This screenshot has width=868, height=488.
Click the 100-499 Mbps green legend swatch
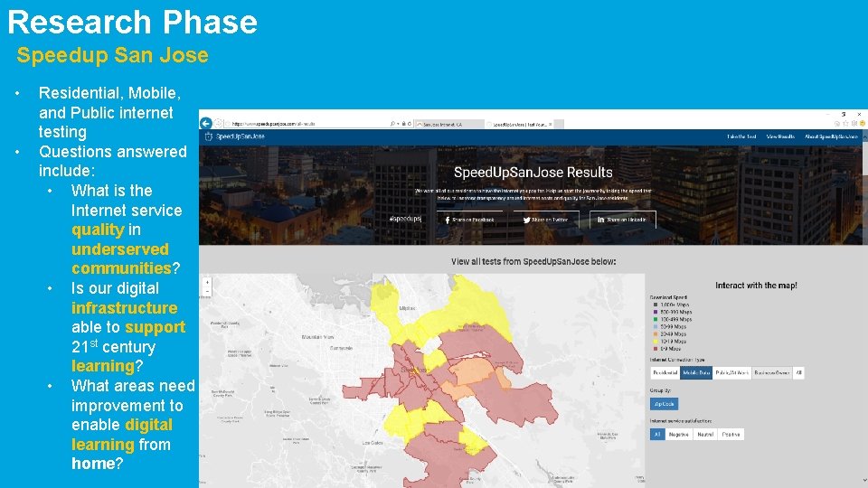click(656, 319)
